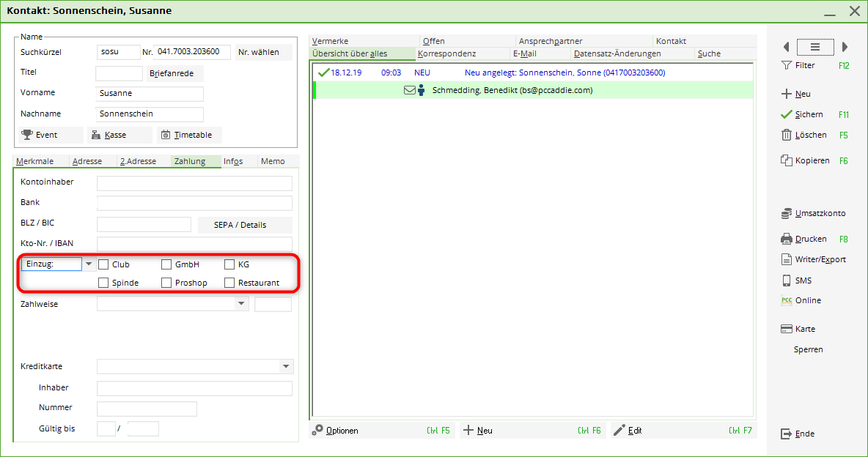
Task: Expand the Einzug dropdown
Action: click(89, 264)
